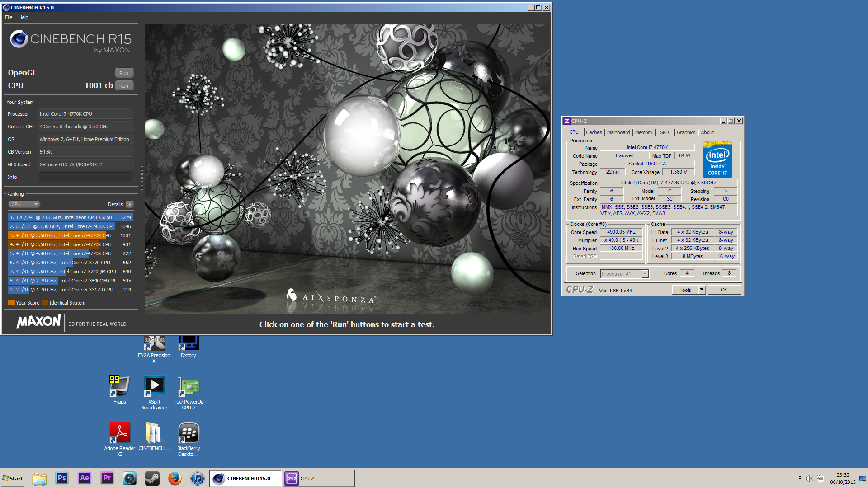
Task: Click the GFX Board field GeForce GTX 780
Action: (85, 164)
